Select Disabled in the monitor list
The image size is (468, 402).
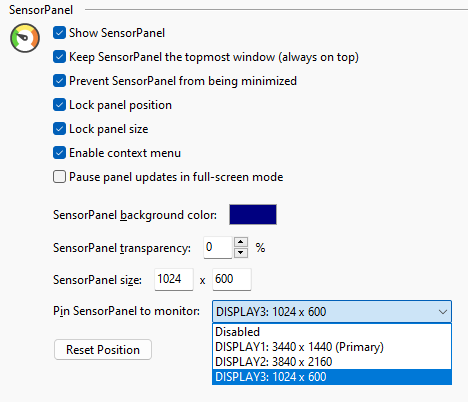[332, 332]
